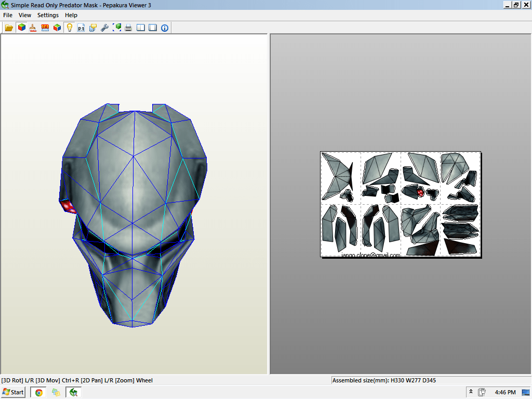Image resolution: width=532 pixels, height=399 pixels.
Task: Toggle the textured colored cube view icon
Action: click(x=21, y=28)
